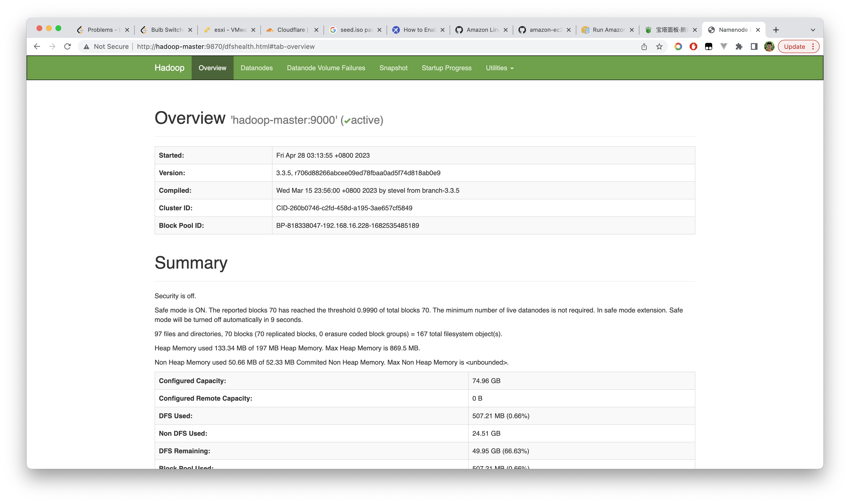
Task: Click the Not Secure warning indicator
Action: 106,46
